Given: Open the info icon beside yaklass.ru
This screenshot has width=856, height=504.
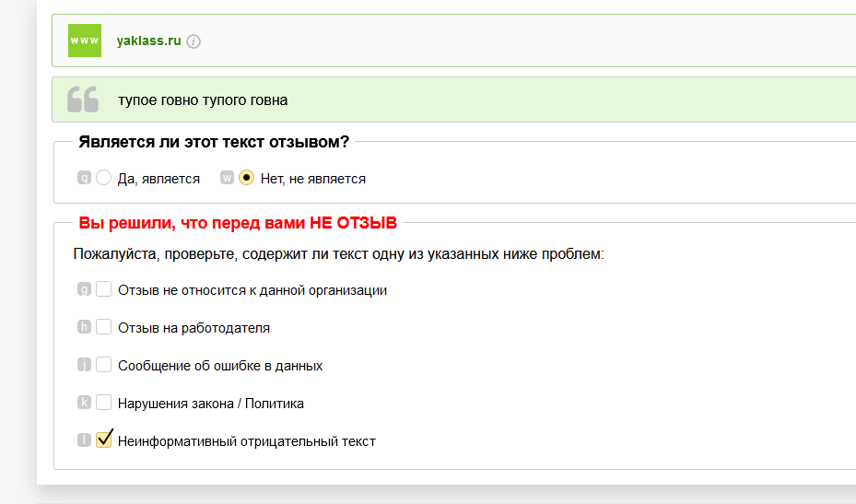Looking at the screenshot, I should point(193,41).
